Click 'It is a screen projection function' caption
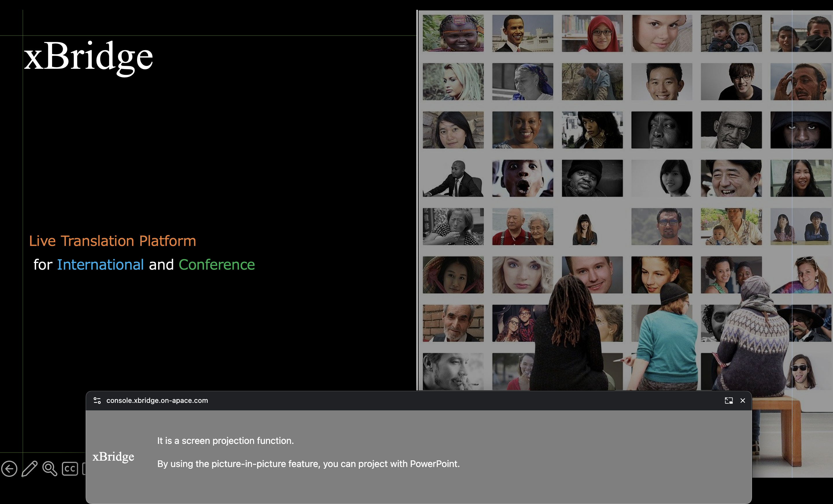This screenshot has height=504, width=833. pyautogui.click(x=225, y=440)
